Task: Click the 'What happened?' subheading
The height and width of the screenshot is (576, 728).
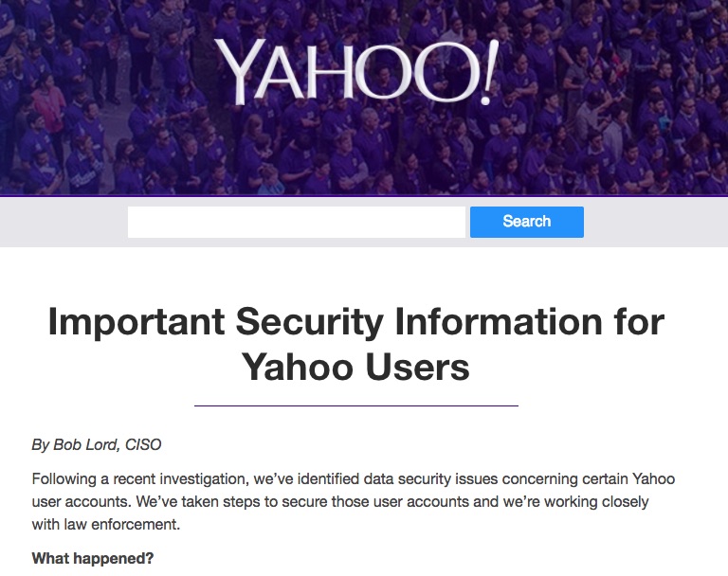Action: pos(92,558)
